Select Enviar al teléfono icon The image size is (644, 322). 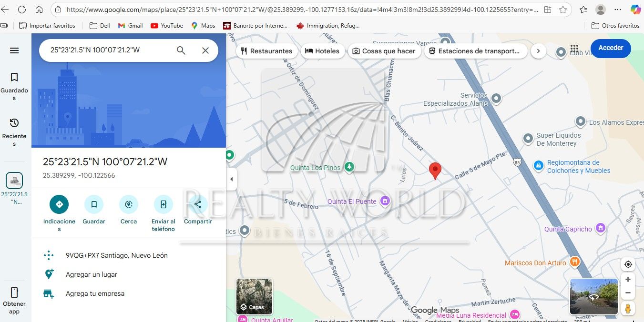[163, 204]
